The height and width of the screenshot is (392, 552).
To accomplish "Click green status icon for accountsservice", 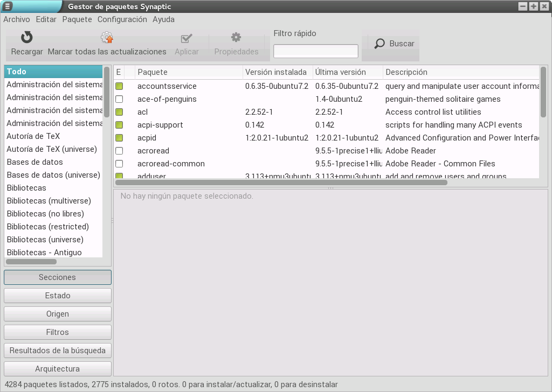I will (119, 86).
